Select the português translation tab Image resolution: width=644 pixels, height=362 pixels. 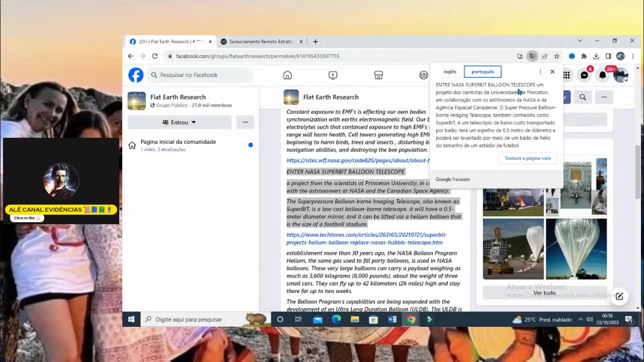(482, 72)
